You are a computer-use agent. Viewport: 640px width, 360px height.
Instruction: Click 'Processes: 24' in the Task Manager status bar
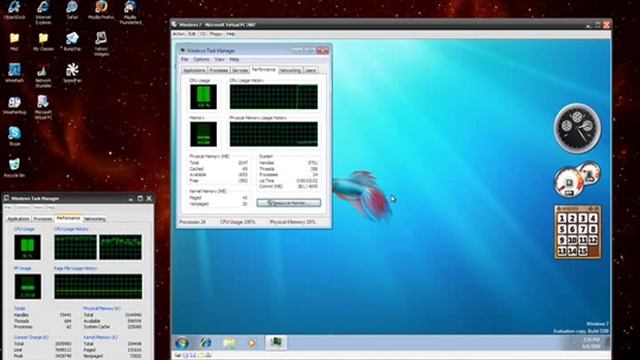[x=192, y=222]
